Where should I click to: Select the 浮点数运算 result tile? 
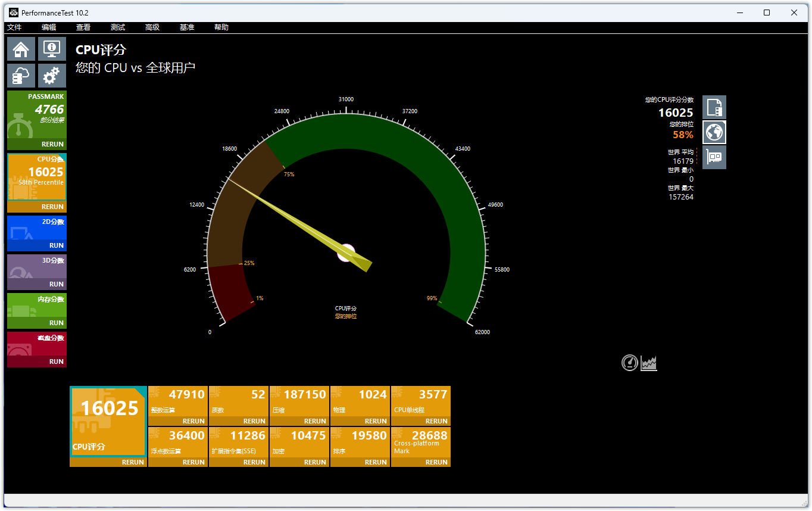(x=178, y=441)
